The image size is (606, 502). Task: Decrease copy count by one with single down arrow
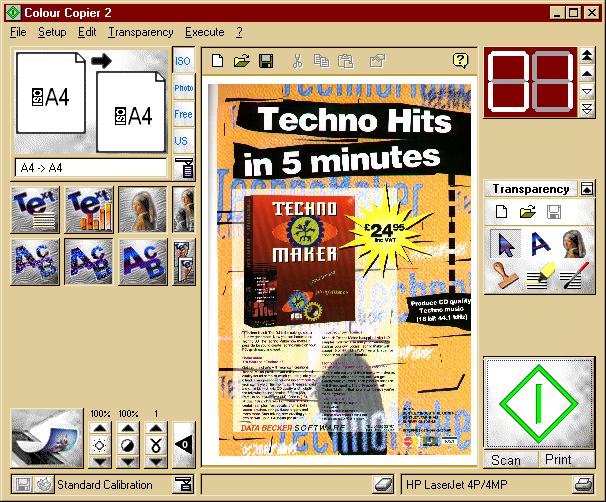(x=587, y=92)
